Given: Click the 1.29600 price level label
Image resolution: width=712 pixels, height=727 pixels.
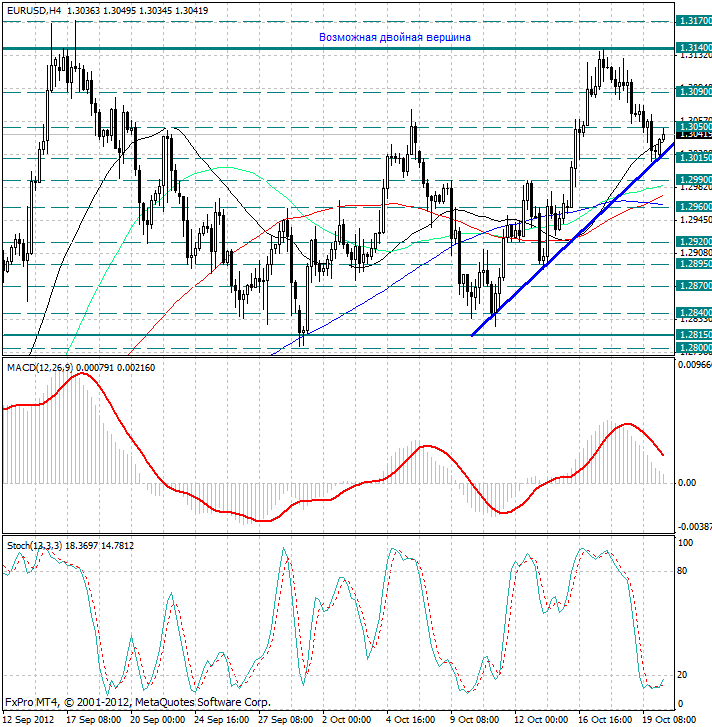Looking at the screenshot, I should (x=694, y=206).
